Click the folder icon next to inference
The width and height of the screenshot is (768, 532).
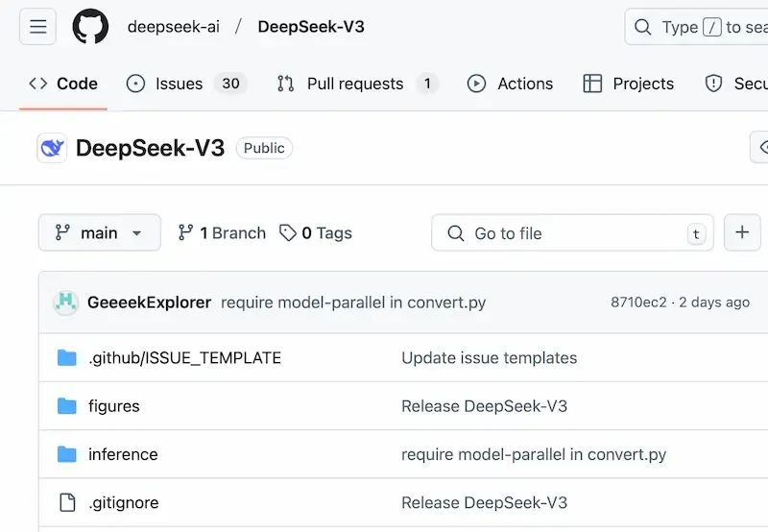(x=66, y=454)
